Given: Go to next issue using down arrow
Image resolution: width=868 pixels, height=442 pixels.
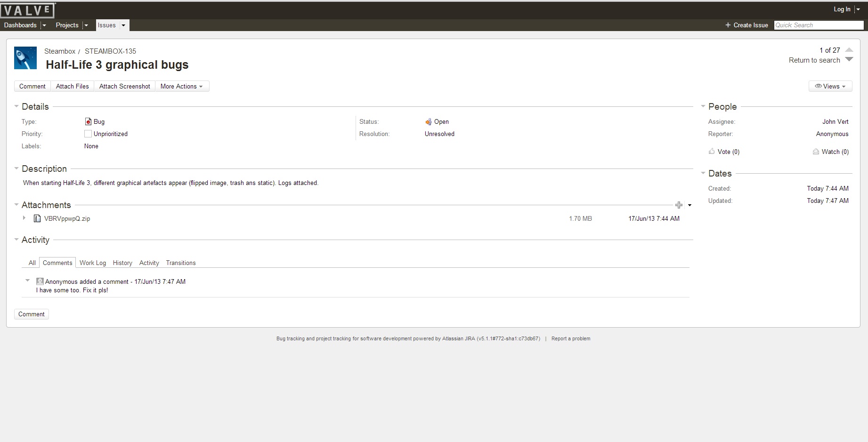Looking at the screenshot, I should 849,60.
